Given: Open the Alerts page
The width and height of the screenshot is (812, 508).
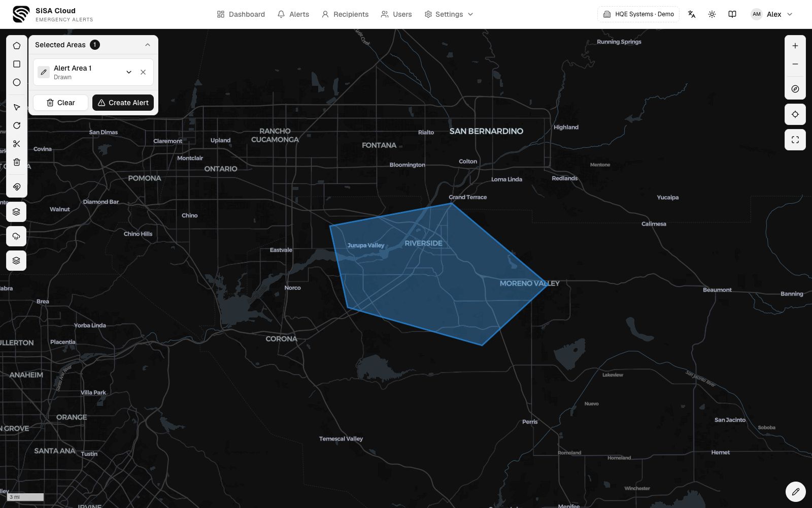Looking at the screenshot, I should click(293, 14).
